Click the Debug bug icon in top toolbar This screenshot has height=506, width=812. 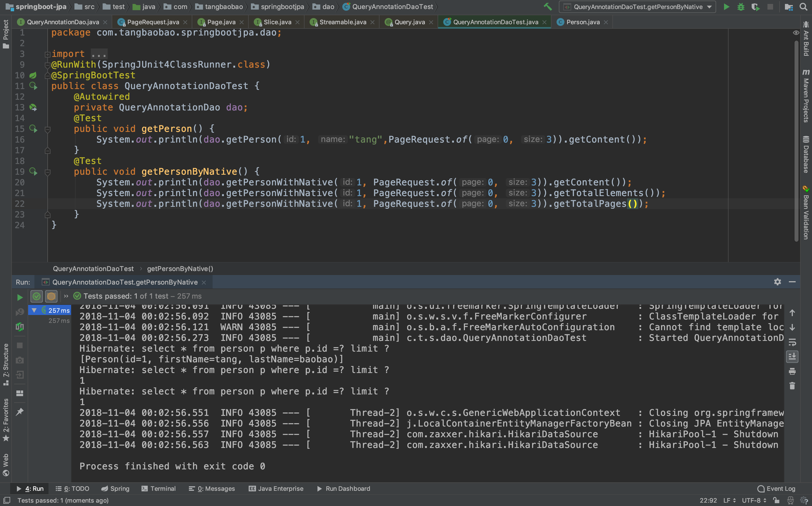[741, 7]
